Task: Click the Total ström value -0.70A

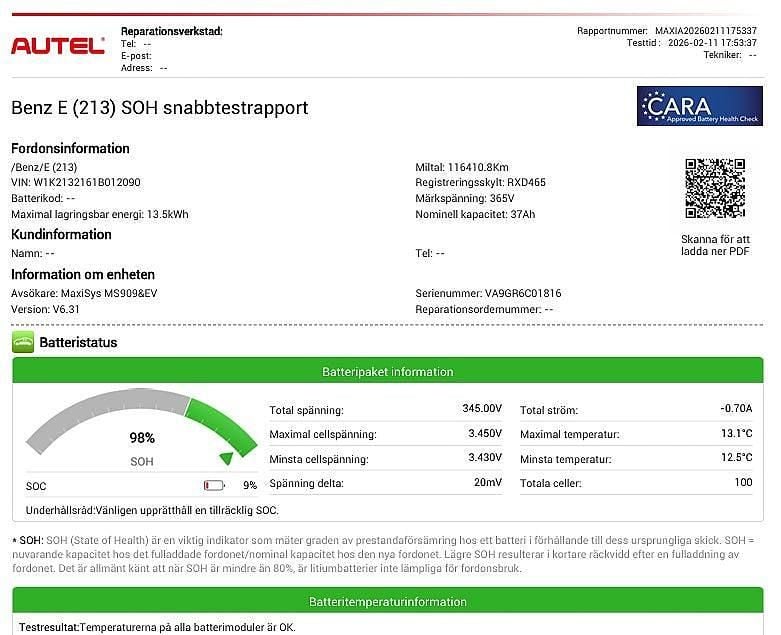Action: [736, 408]
